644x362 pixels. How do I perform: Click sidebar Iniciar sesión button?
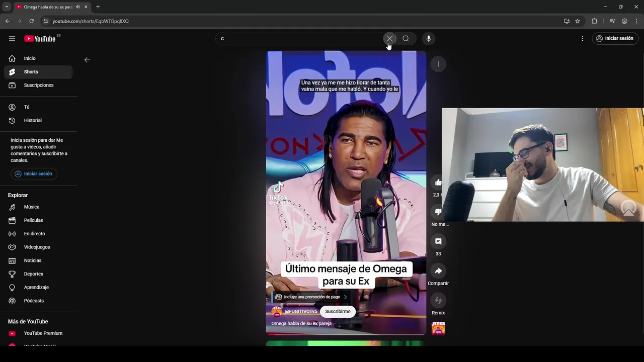[x=34, y=174]
